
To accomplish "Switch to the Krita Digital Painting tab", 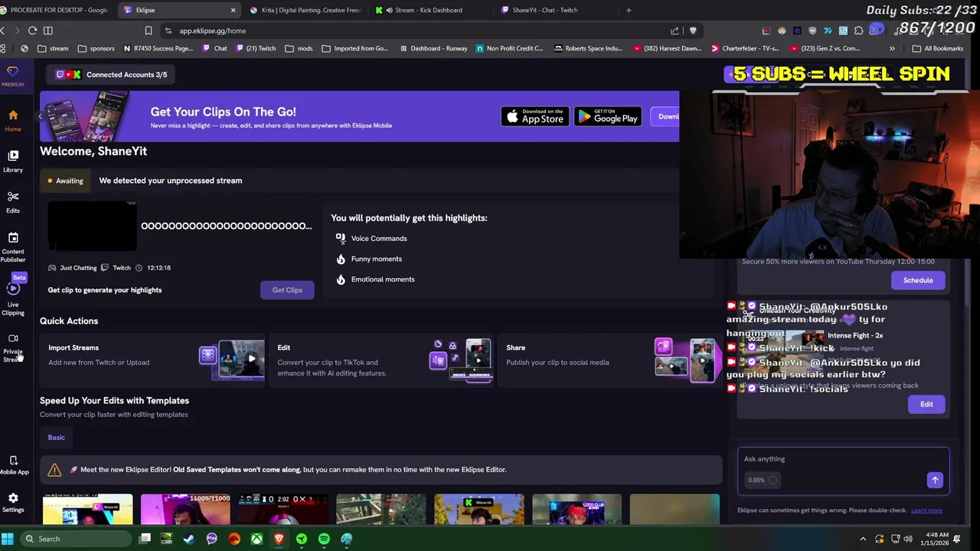I will (x=306, y=10).
